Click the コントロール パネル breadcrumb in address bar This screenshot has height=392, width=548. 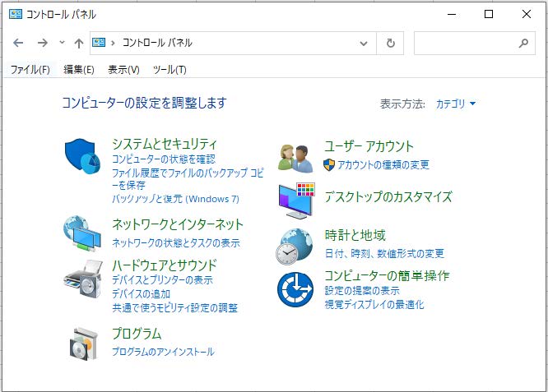(157, 43)
